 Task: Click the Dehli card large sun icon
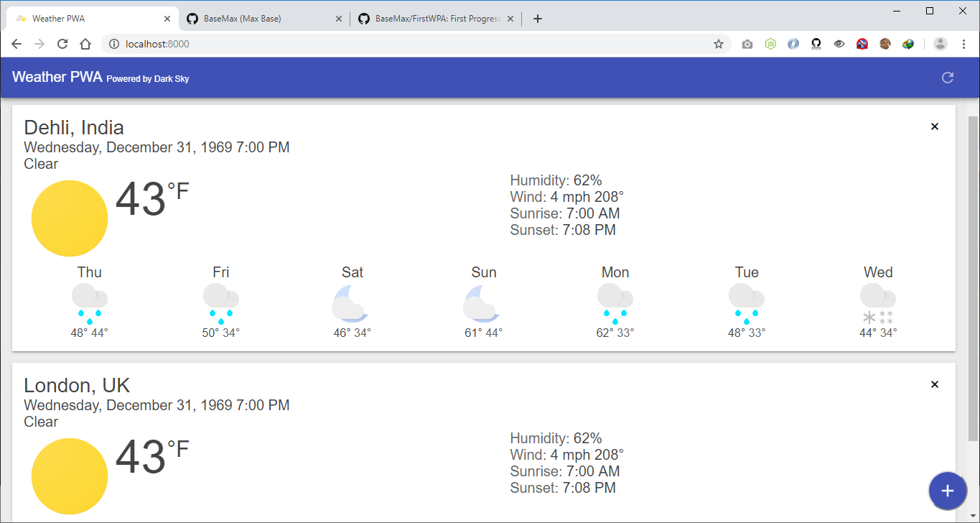(70, 218)
